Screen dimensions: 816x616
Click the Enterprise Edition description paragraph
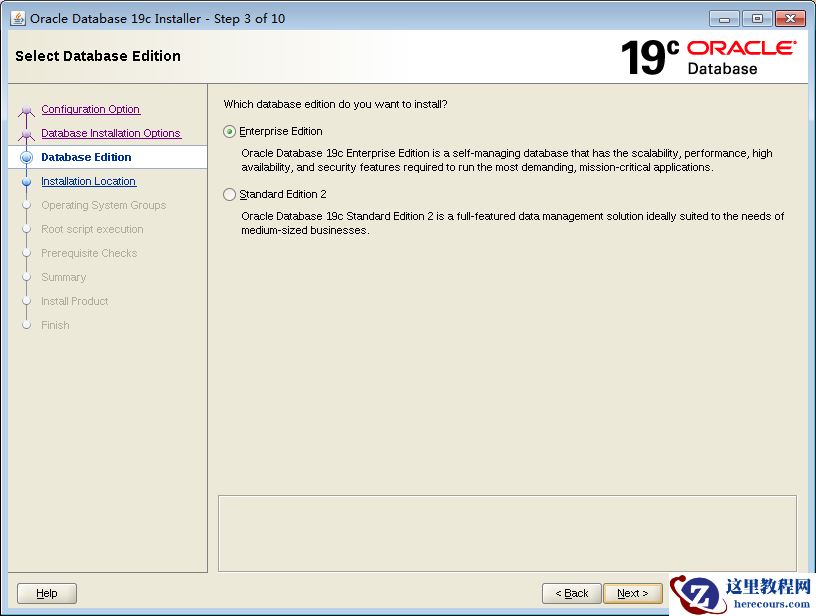point(507,160)
